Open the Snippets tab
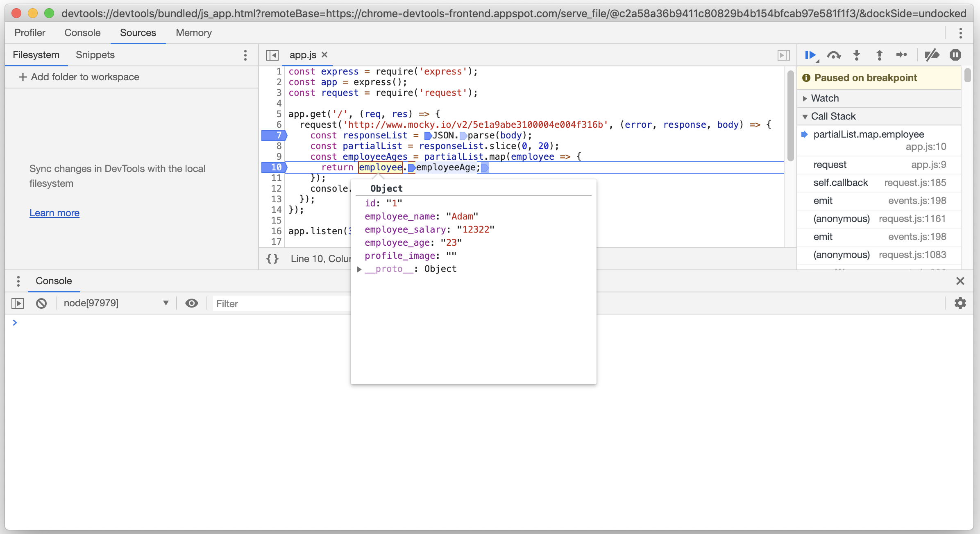980x534 pixels. tap(95, 55)
